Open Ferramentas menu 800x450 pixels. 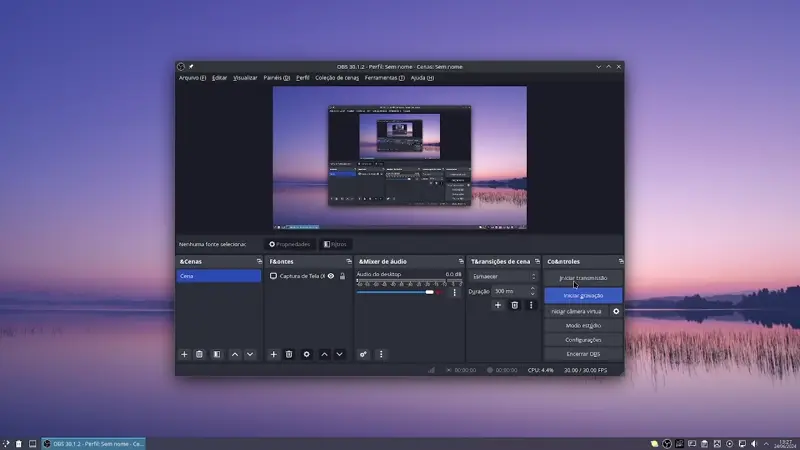(385, 78)
